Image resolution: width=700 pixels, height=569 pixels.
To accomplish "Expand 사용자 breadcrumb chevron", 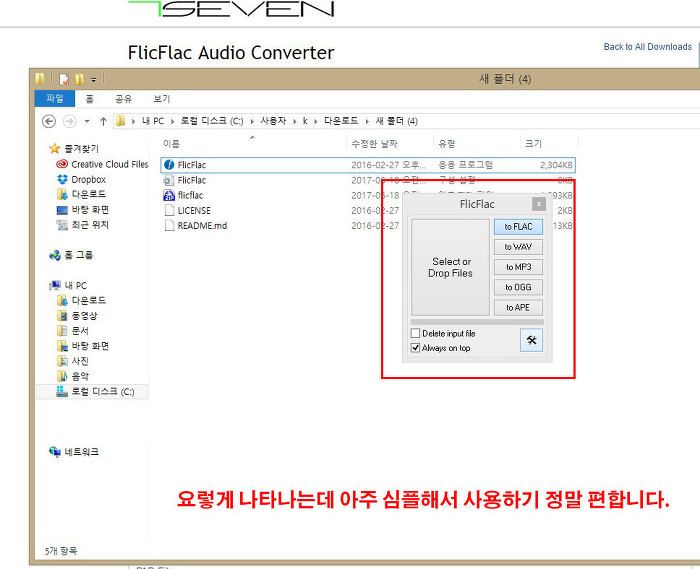I will tap(295, 121).
